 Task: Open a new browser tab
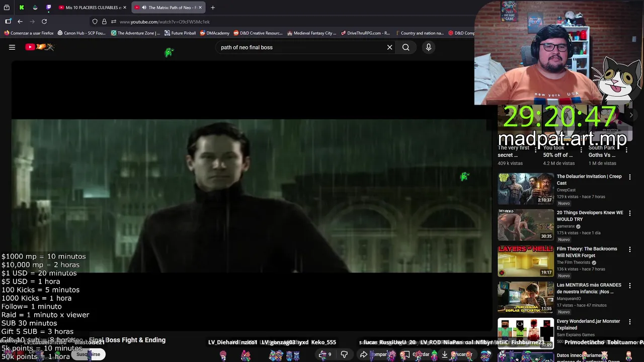tap(213, 8)
